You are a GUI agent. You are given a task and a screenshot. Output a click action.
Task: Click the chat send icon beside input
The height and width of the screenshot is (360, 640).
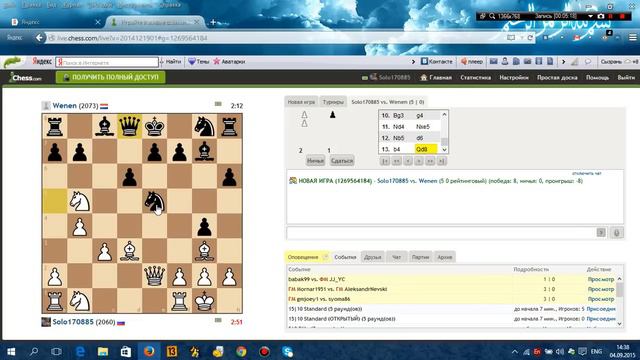[601, 233]
